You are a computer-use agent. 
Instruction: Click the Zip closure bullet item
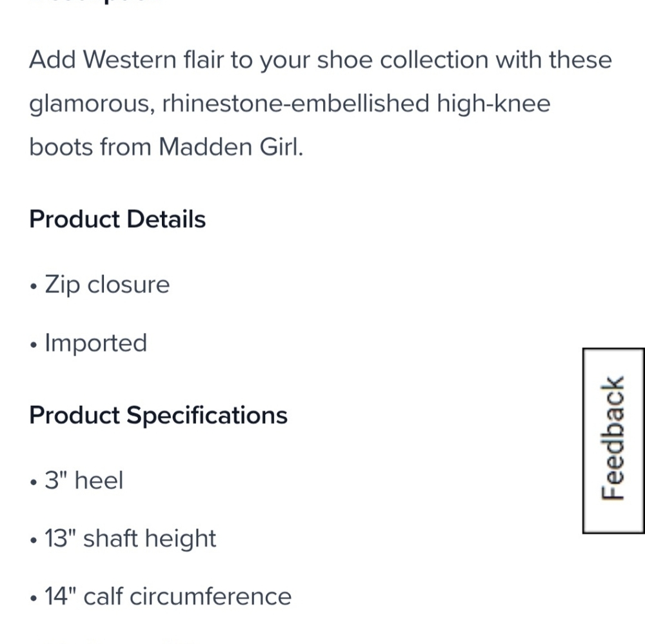(106, 284)
